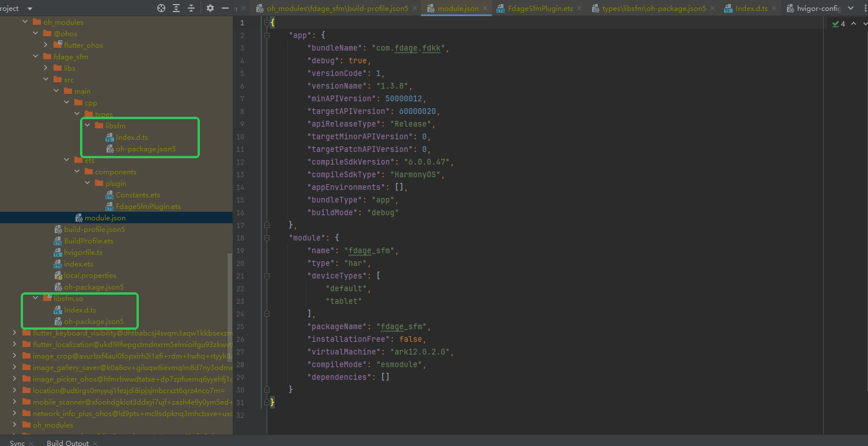Click the Expand All icon in project panel
Screen dimensions: 868x446
click(x=176, y=8)
